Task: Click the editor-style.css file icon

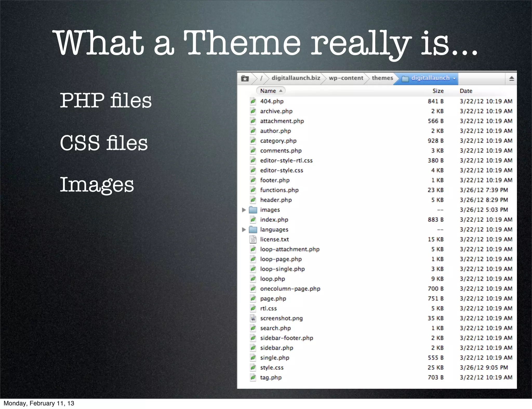Action: click(253, 170)
